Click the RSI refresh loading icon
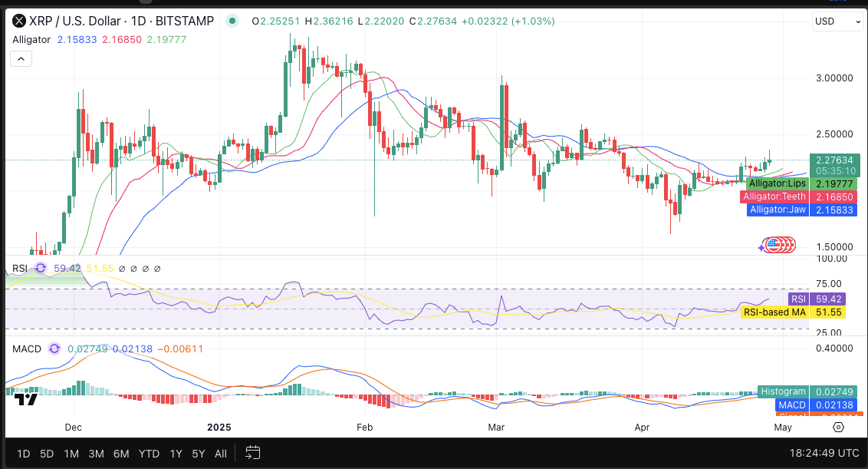This screenshot has width=868, height=469. [41, 269]
